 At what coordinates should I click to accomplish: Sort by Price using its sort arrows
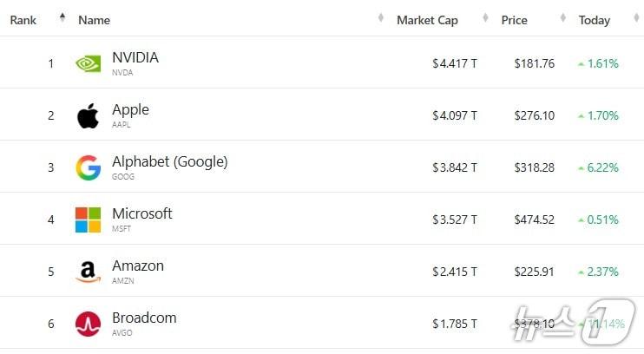563,18
